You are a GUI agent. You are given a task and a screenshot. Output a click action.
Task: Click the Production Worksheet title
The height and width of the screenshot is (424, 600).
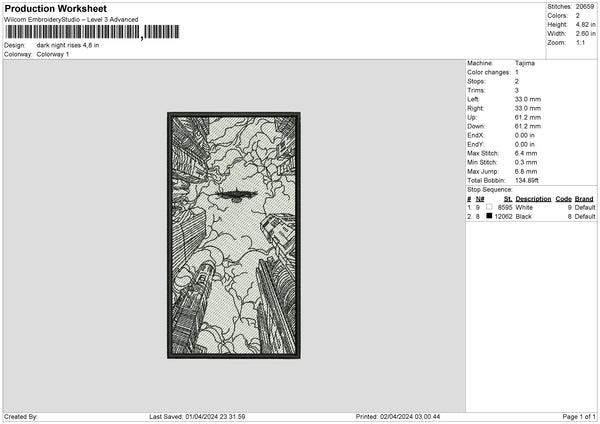click(x=55, y=8)
